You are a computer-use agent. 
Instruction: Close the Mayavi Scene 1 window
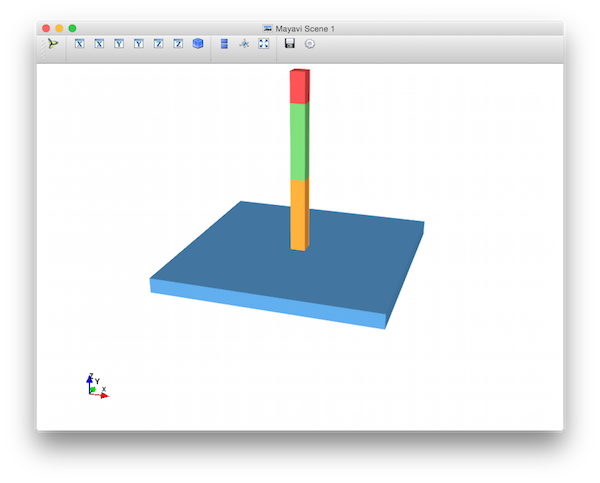[x=45, y=28]
